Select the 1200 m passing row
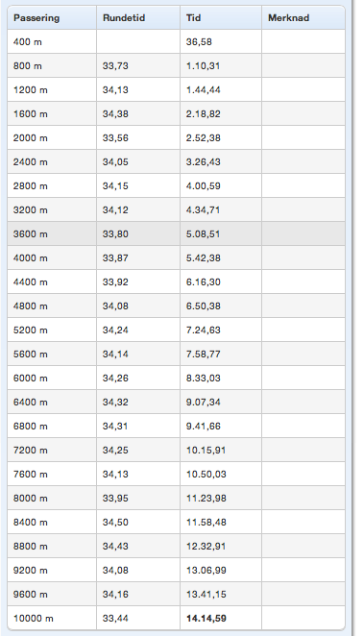 pyautogui.click(x=176, y=89)
